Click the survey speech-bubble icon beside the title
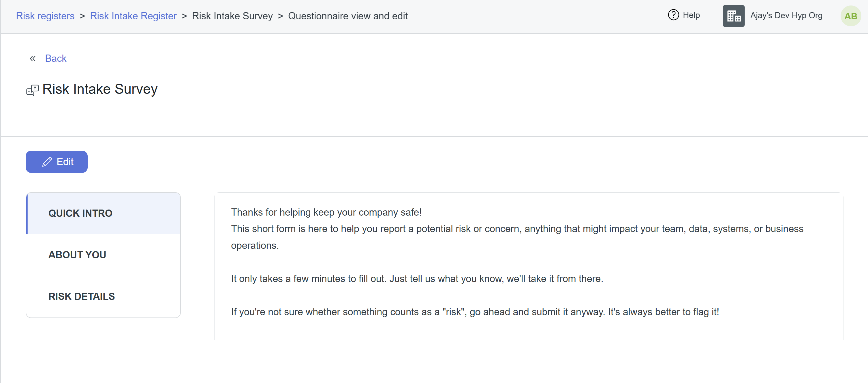The width and height of the screenshot is (868, 383). (x=32, y=90)
